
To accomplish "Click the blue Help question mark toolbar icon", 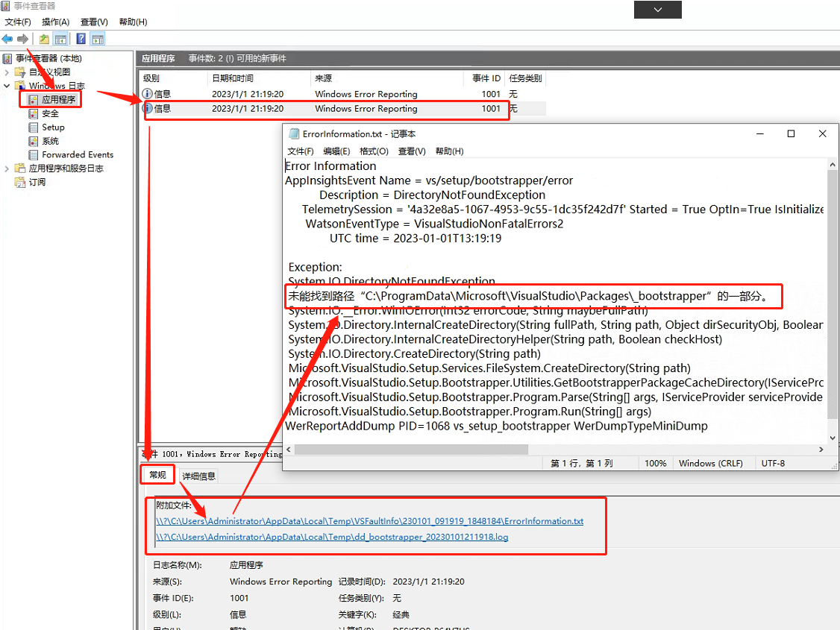I will point(81,39).
